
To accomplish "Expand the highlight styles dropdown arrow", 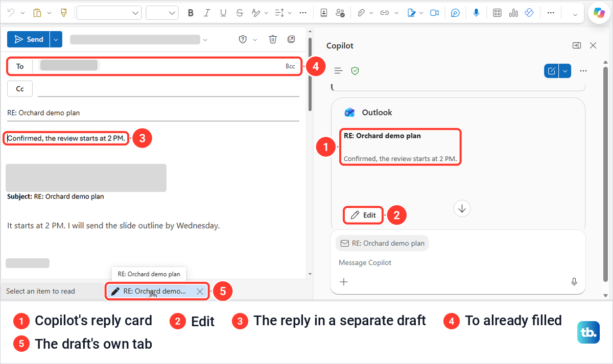I will click(x=266, y=13).
